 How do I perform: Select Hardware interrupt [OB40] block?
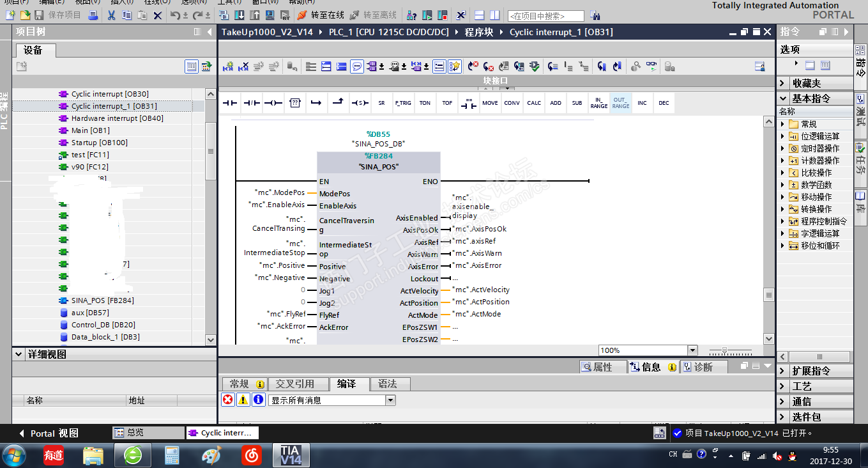118,118
